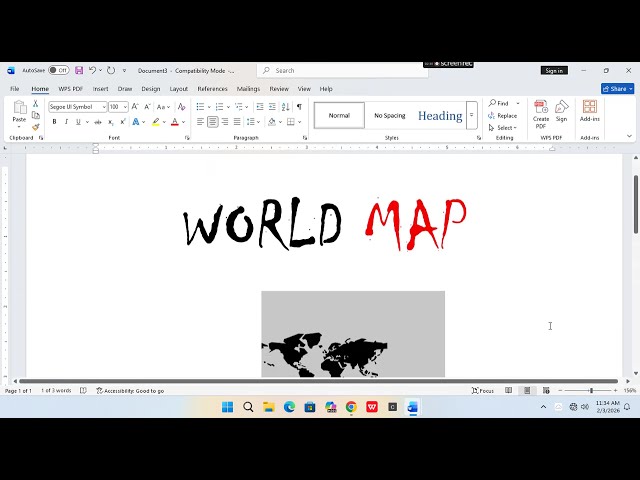Click the Search box in title bar
Image resolution: width=640 pixels, height=480 pixels.
[x=343, y=71]
